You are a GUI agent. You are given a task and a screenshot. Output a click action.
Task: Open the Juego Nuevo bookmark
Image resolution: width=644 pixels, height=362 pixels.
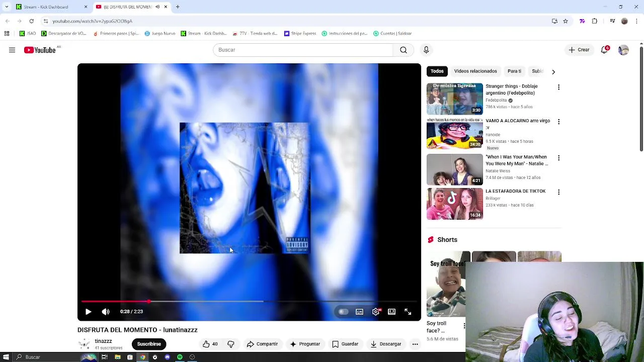click(160, 33)
